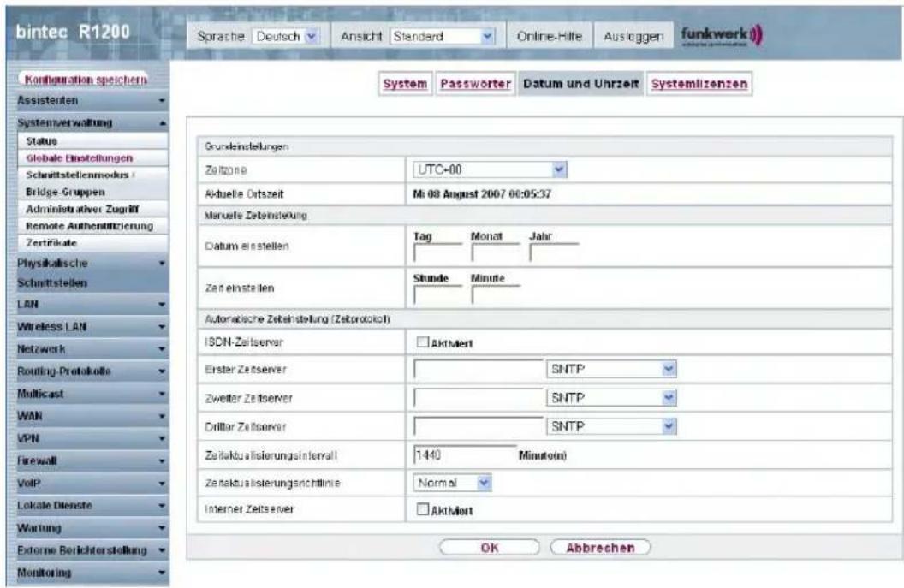Collapse the Systemverwaltung menu section

(x=91, y=122)
